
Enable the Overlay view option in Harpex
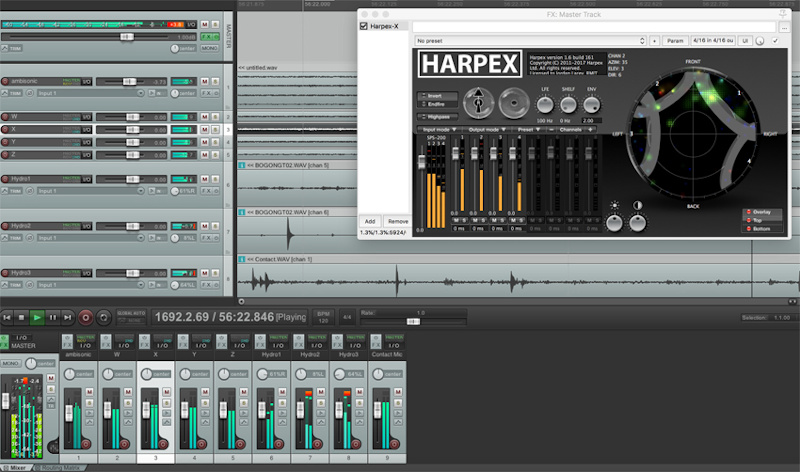pyautogui.click(x=761, y=212)
